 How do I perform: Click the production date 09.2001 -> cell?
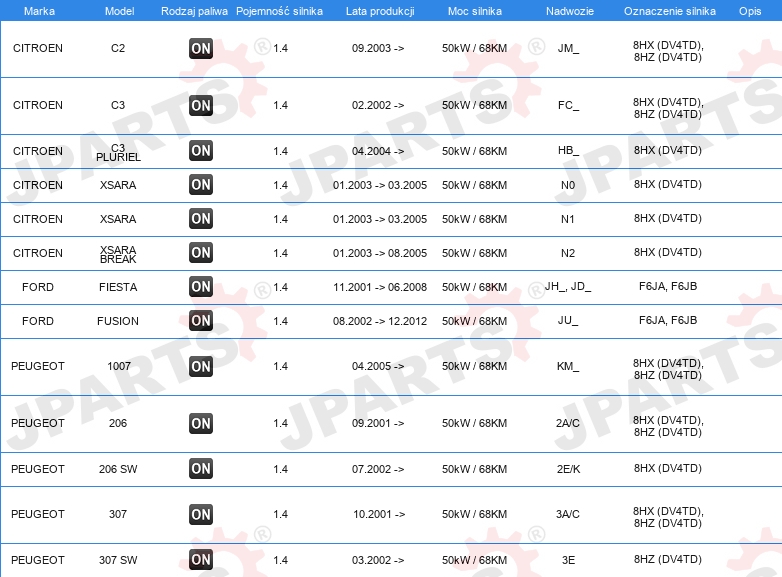pos(378,423)
